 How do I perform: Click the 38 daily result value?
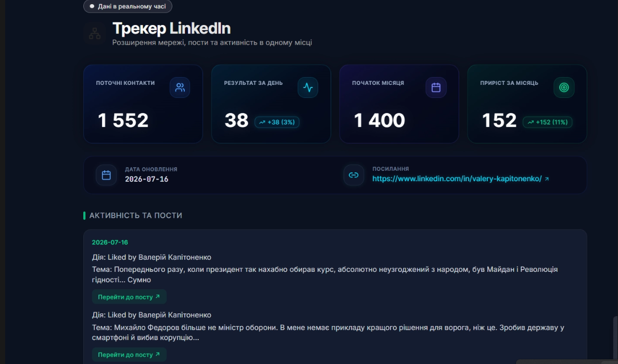(236, 120)
